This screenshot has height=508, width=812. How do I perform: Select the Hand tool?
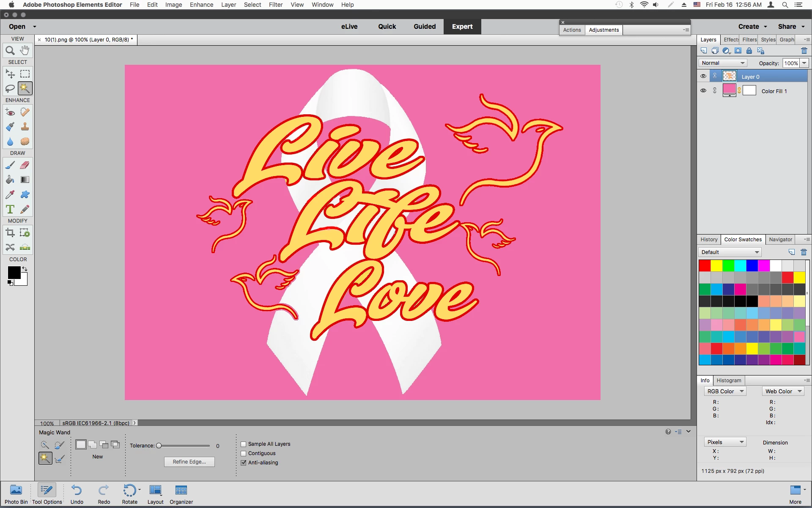pyautogui.click(x=25, y=50)
